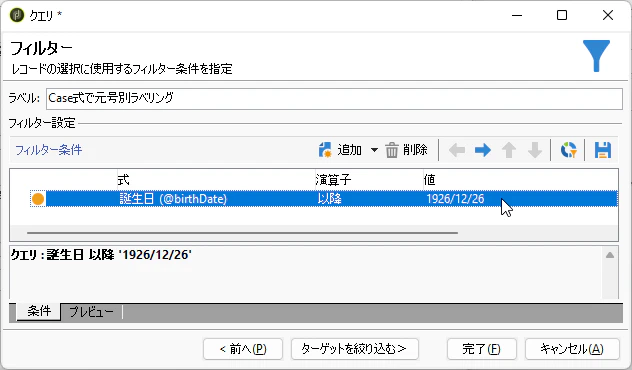This screenshot has width=632, height=370.
Task: Click the move up arrow icon
Action: tap(509, 150)
